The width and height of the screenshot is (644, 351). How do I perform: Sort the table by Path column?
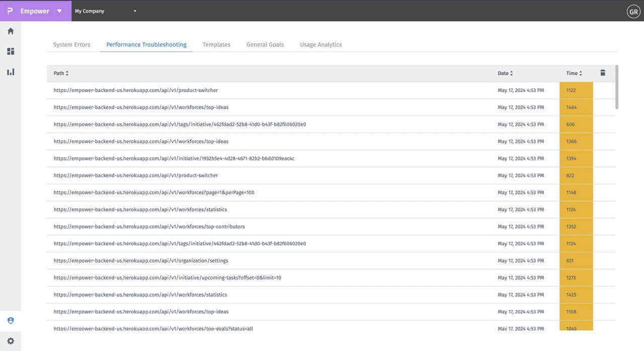(61, 73)
